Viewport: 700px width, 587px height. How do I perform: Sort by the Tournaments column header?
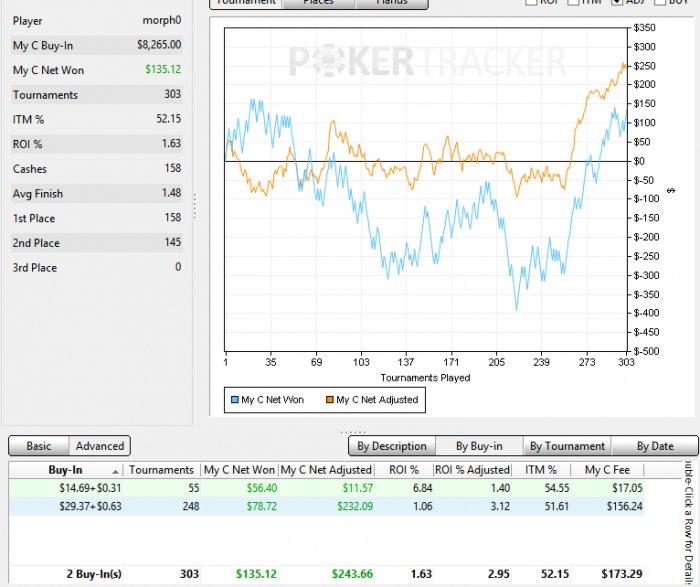pyautogui.click(x=162, y=470)
